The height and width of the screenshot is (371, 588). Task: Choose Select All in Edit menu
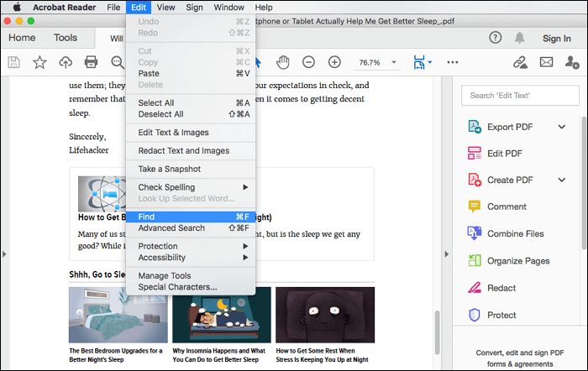[191, 103]
